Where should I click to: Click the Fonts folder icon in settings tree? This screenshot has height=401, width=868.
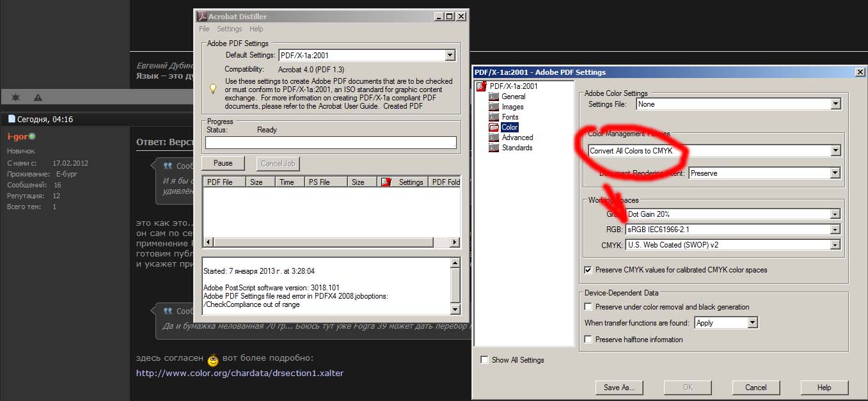click(493, 117)
